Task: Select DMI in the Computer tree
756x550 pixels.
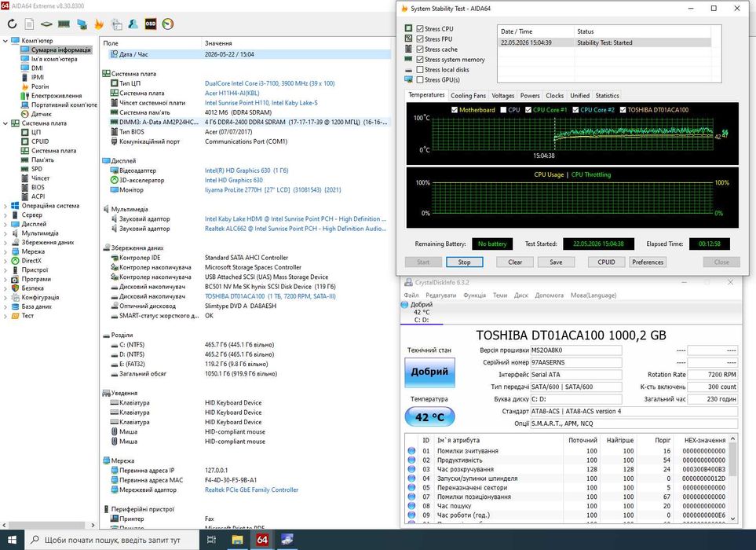Action: pos(37,68)
